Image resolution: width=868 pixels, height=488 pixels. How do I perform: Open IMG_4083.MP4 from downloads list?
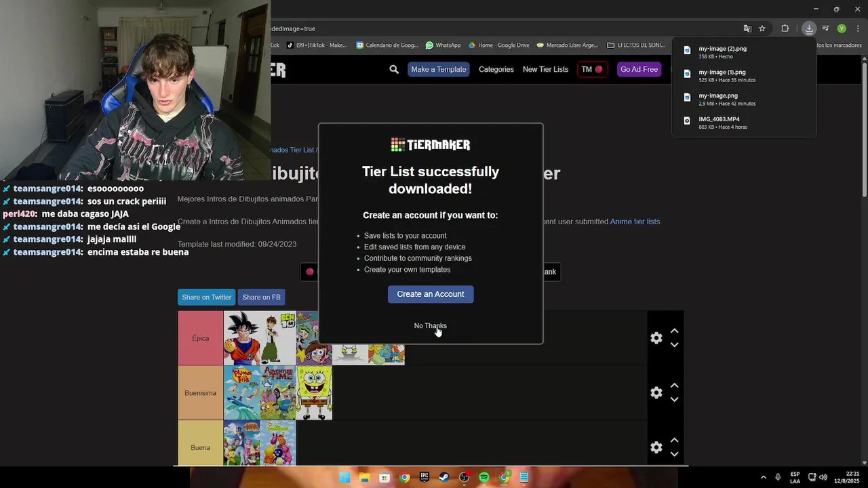(x=744, y=123)
